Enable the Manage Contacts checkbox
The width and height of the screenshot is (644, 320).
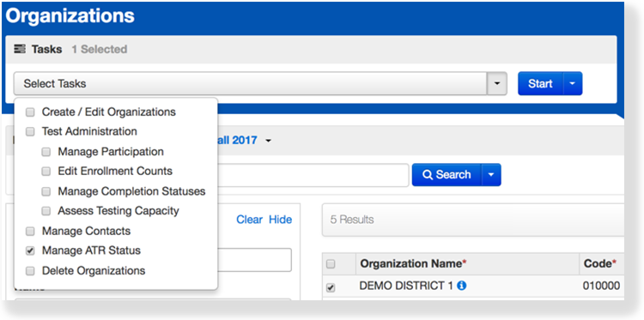[30, 232]
